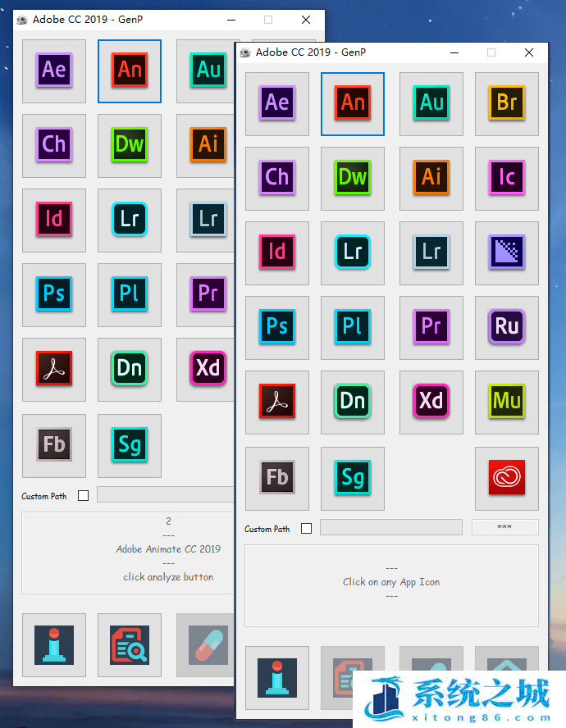Select Lightroom Classic icon in back window
The height and width of the screenshot is (728, 566).
tap(205, 221)
